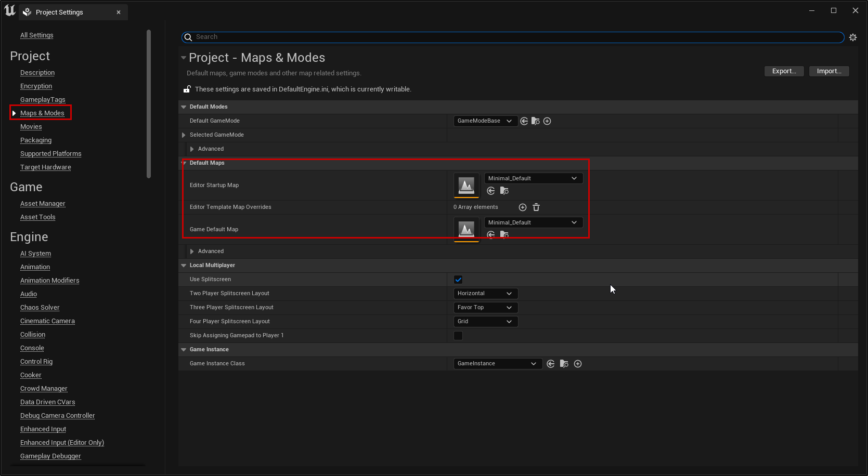The height and width of the screenshot is (476, 868).
Task: Select Supported Platforms in the sidebar
Action: (50, 153)
